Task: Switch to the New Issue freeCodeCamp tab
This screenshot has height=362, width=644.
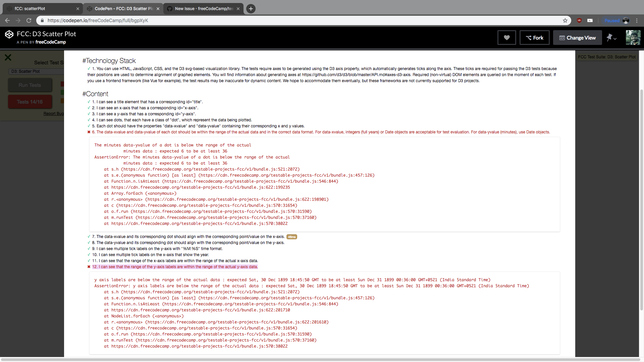Action: [203, 9]
